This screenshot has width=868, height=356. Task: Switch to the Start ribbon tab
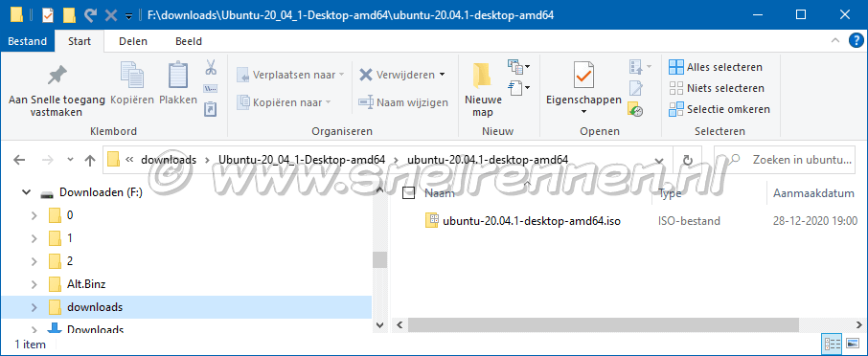80,41
